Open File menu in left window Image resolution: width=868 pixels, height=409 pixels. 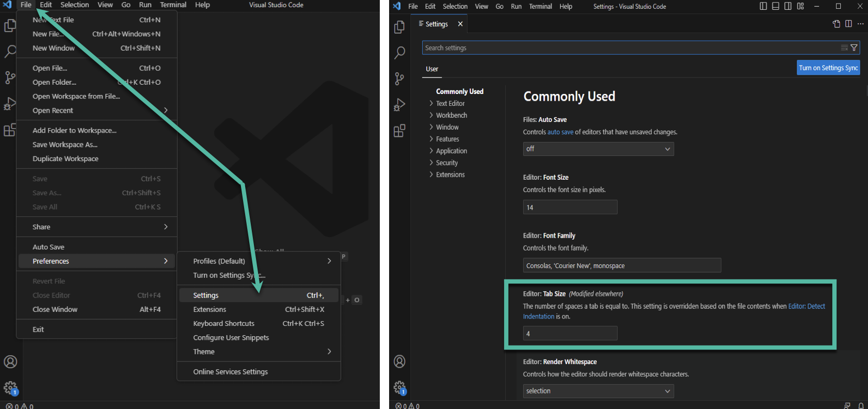tap(26, 5)
